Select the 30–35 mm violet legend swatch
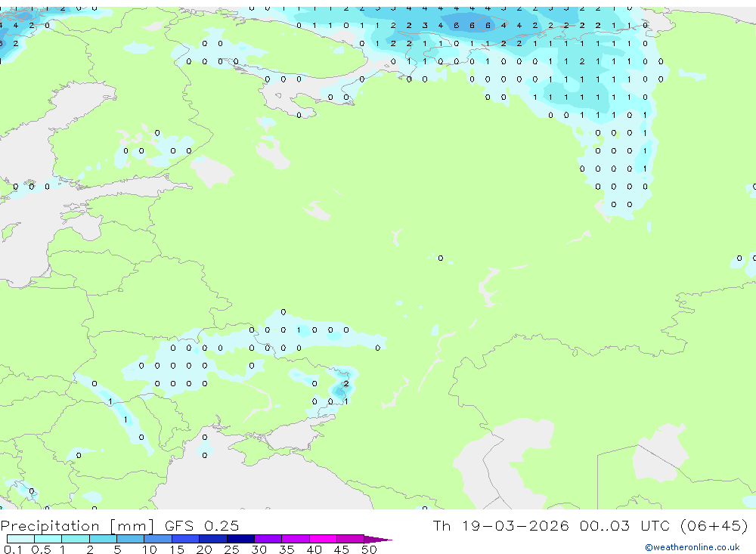Viewport: 756px width, 554px height. coord(268,539)
